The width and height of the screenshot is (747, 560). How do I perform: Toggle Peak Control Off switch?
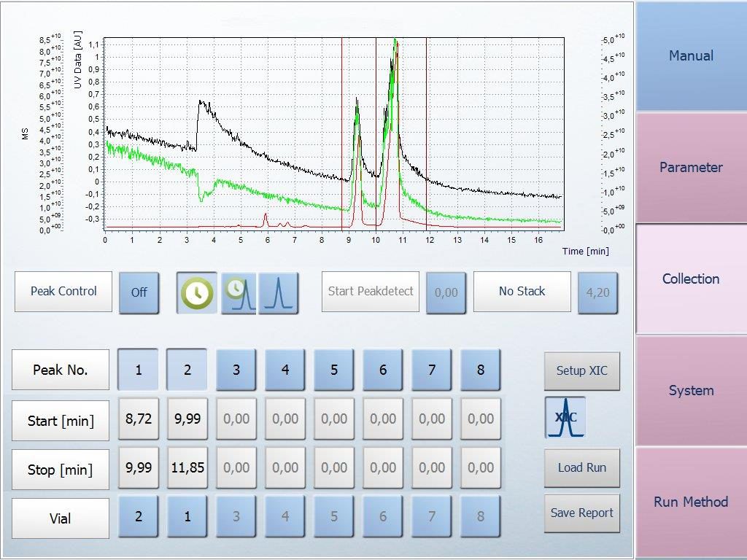click(139, 292)
